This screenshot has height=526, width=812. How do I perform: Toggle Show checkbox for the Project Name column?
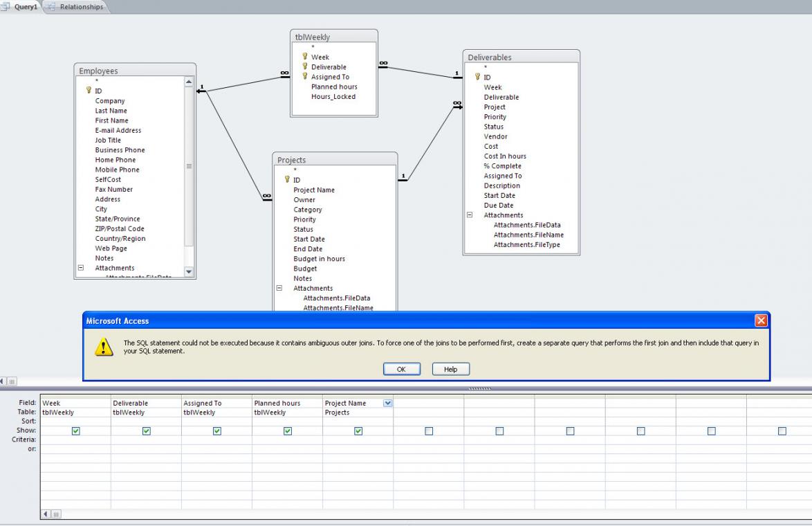358,430
